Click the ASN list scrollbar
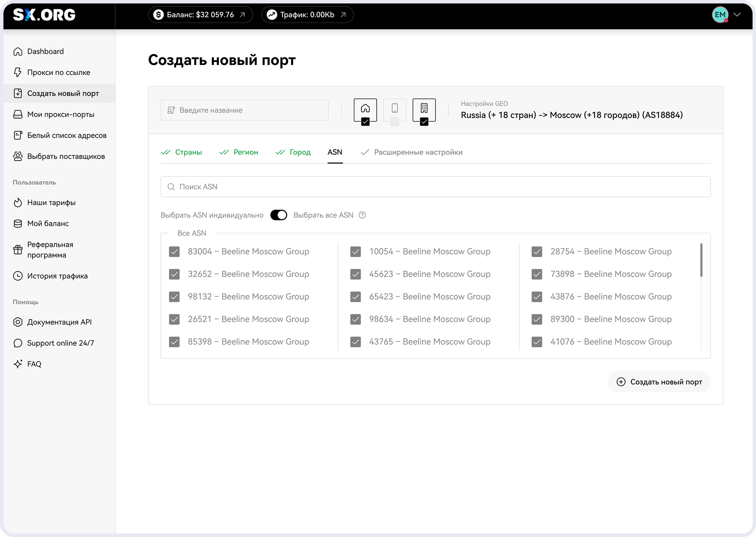This screenshot has width=756, height=537. [x=701, y=260]
